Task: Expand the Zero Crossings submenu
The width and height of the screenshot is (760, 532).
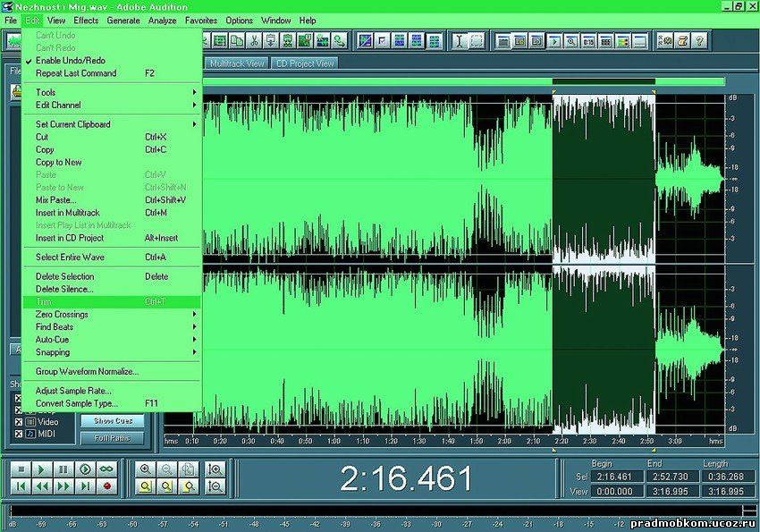Action: click(112, 314)
